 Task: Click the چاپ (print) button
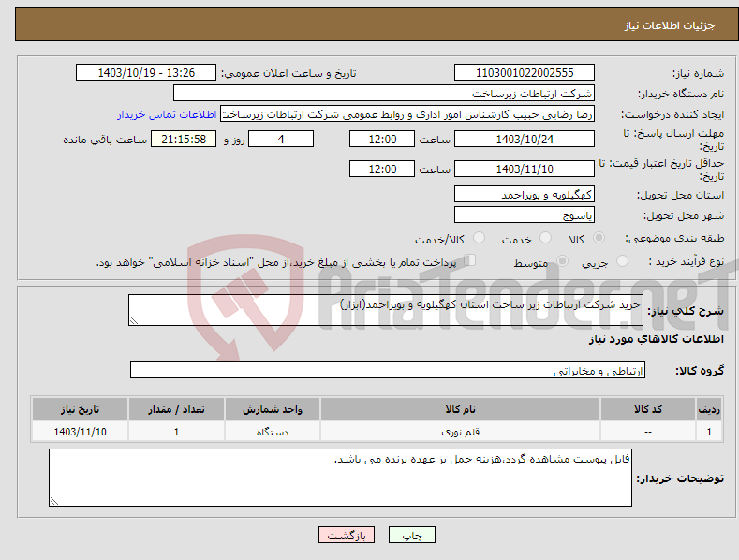pyautogui.click(x=411, y=535)
